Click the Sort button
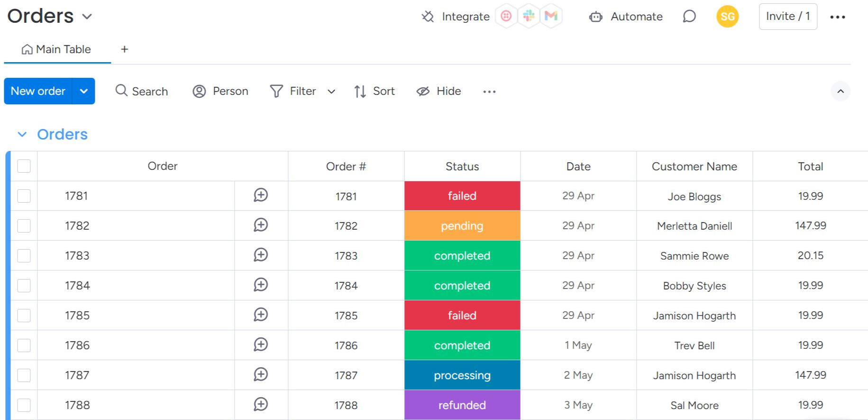This screenshot has height=420, width=868. tap(375, 91)
